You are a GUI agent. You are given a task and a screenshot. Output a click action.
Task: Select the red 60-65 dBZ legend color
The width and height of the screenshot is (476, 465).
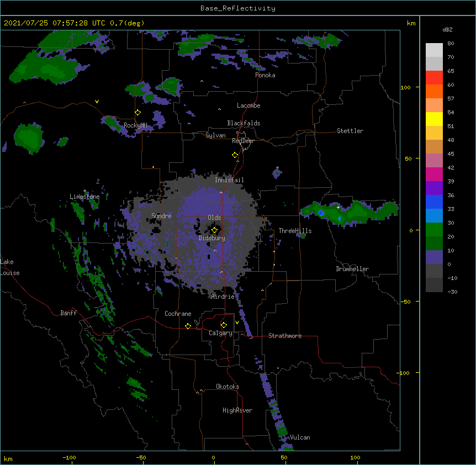tap(434, 78)
